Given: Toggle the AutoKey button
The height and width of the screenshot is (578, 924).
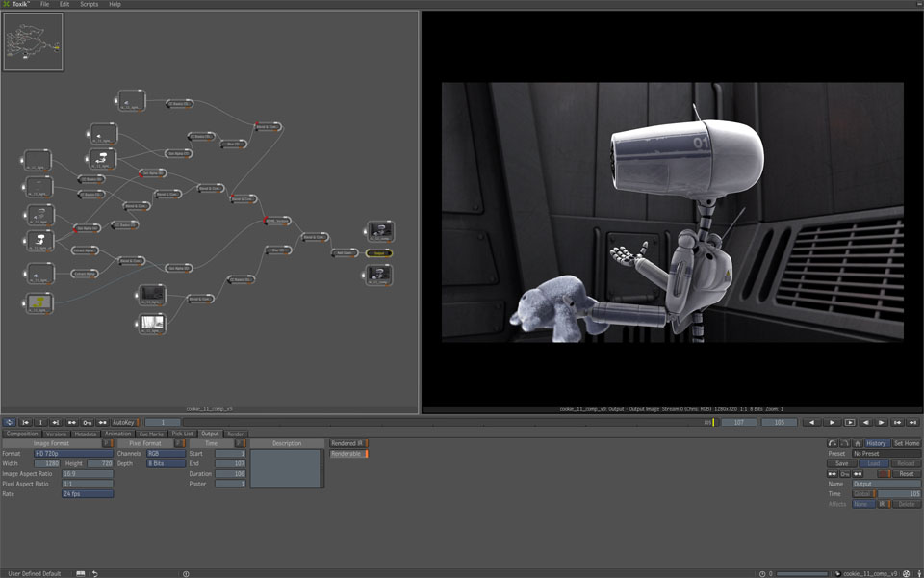Looking at the screenshot, I should click(124, 422).
